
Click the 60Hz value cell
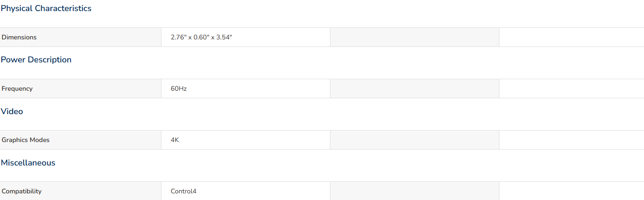point(246,88)
